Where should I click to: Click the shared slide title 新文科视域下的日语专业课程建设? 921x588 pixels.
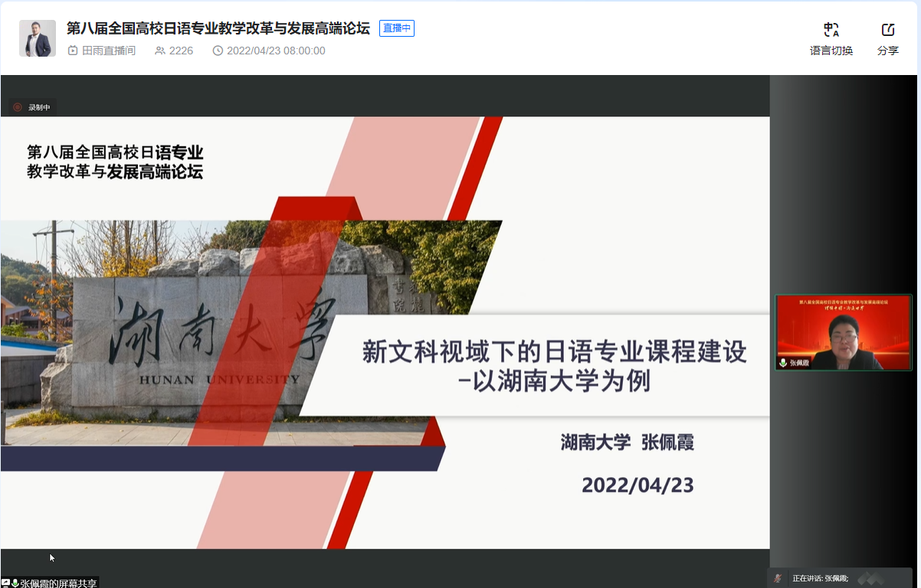click(553, 352)
